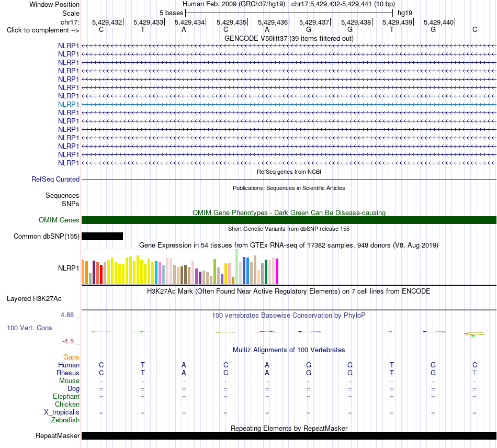Click the tallest pale-green GTEx expression bar
497x448 pixels.
pyautogui.click(x=237, y=266)
